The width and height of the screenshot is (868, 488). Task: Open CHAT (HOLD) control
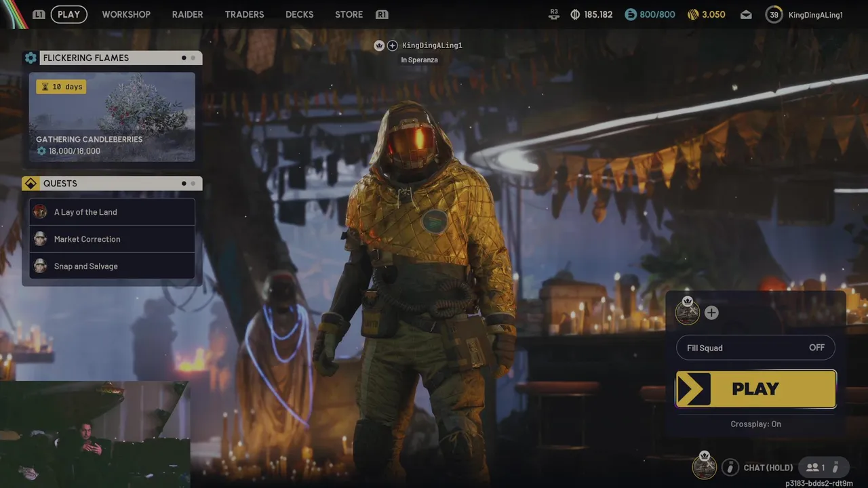(x=768, y=468)
